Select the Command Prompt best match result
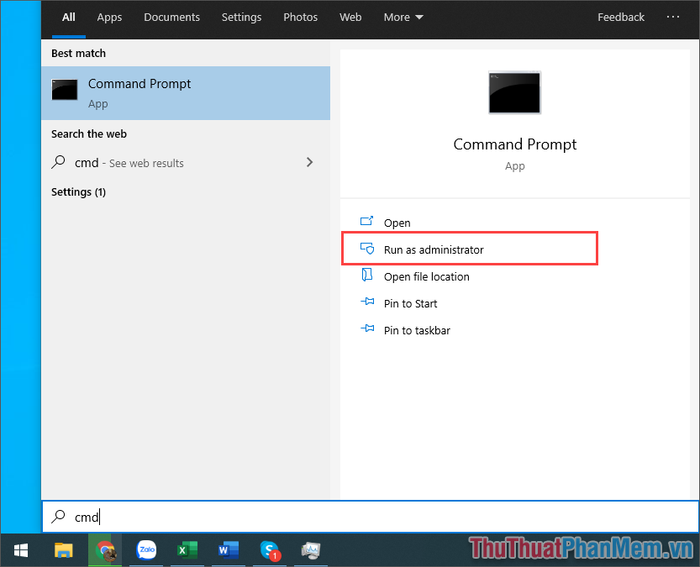 (x=186, y=93)
